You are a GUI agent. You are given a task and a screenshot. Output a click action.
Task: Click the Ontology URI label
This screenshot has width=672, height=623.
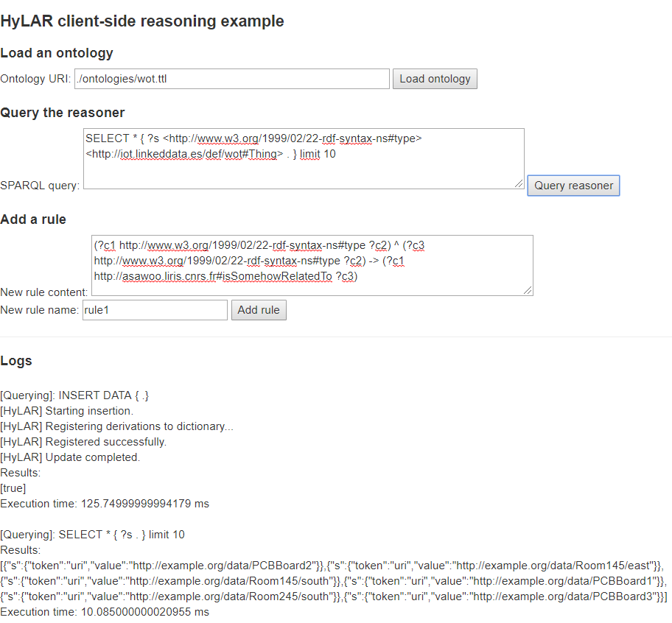(x=36, y=79)
